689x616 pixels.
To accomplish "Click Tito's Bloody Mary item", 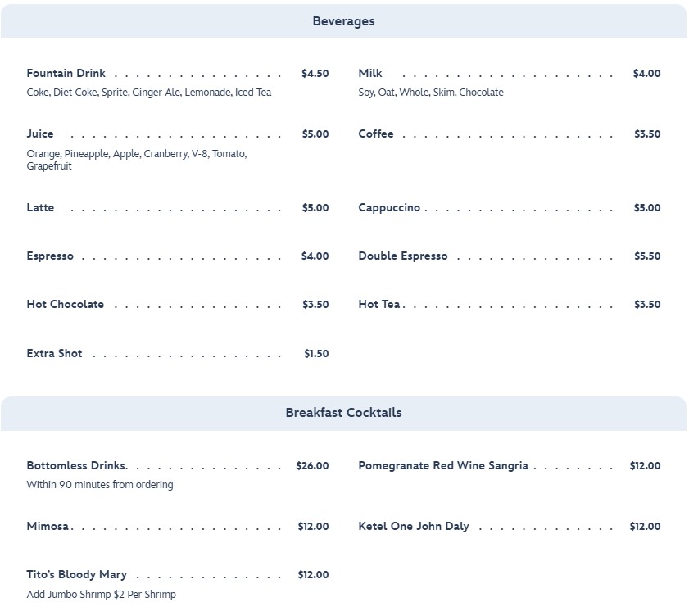I will 77,575.
